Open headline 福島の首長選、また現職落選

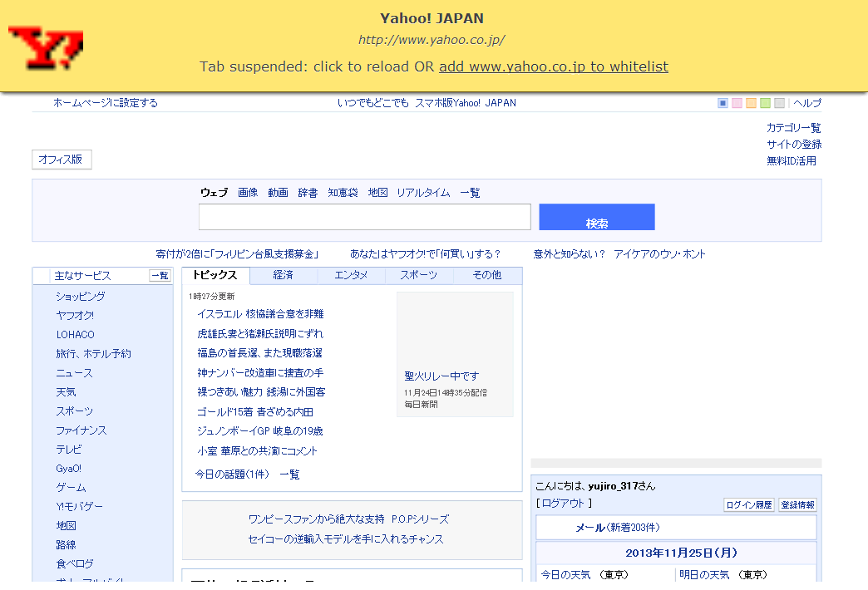click(259, 353)
